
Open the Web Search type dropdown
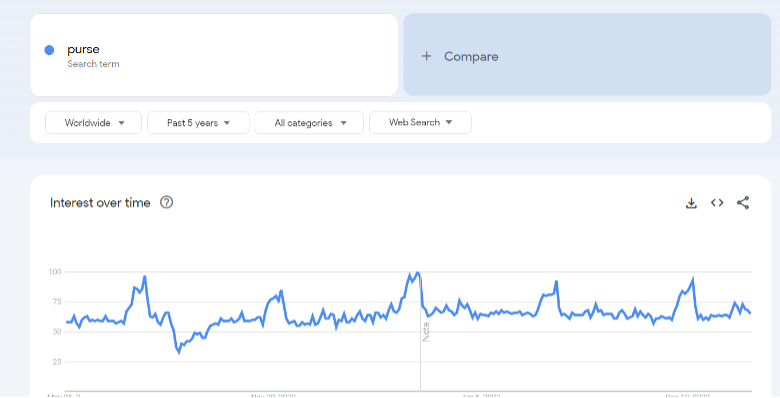pos(420,122)
